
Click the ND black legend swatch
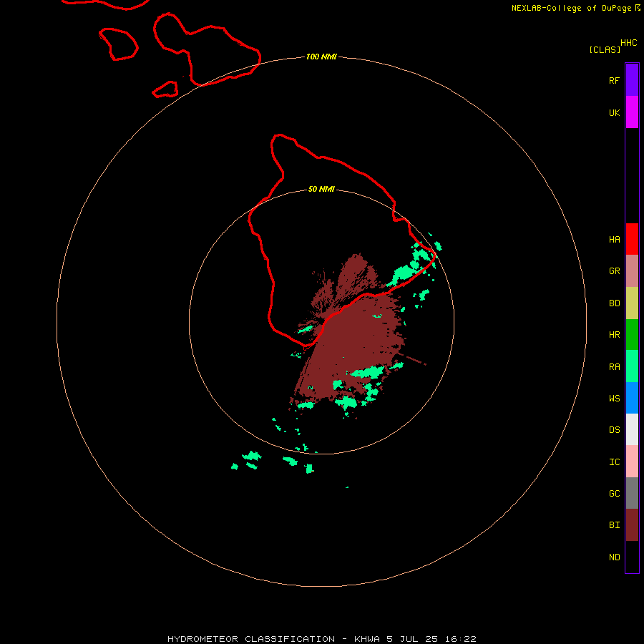[x=632, y=557]
